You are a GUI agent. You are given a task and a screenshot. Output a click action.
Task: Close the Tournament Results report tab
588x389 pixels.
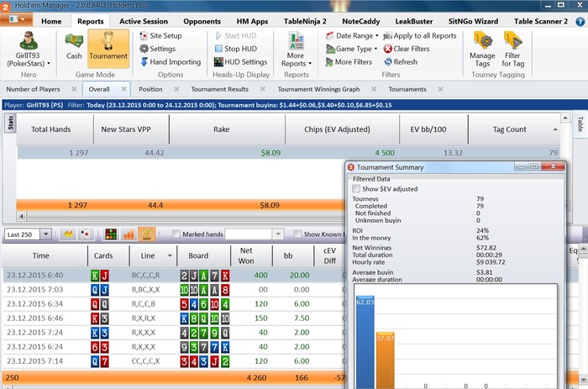pos(262,89)
